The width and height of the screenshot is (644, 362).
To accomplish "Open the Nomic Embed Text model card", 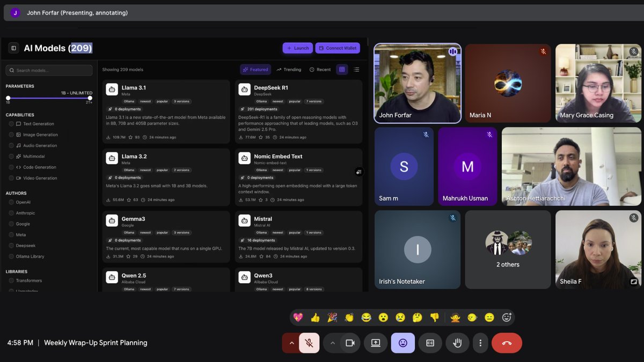I will [298, 177].
